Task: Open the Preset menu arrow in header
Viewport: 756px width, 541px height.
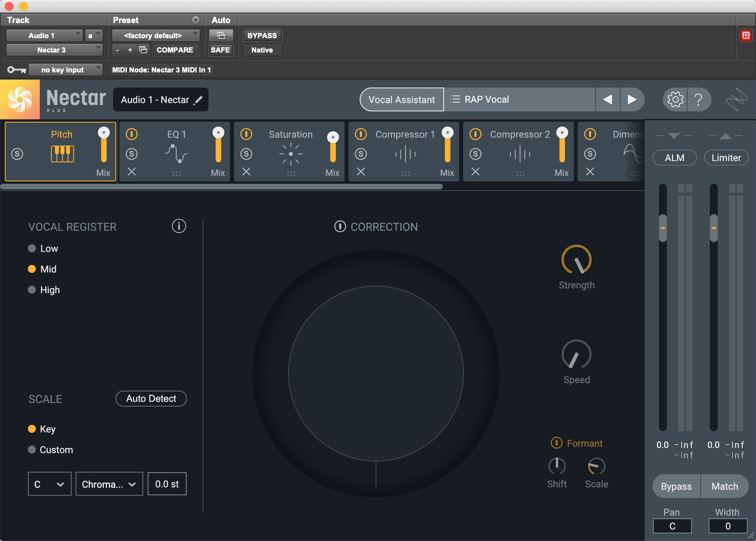Action: click(195, 20)
